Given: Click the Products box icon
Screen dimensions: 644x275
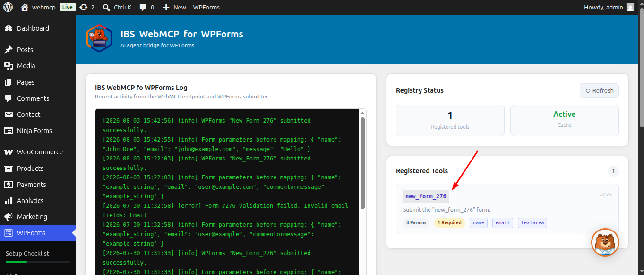Looking at the screenshot, I should 9,169.
